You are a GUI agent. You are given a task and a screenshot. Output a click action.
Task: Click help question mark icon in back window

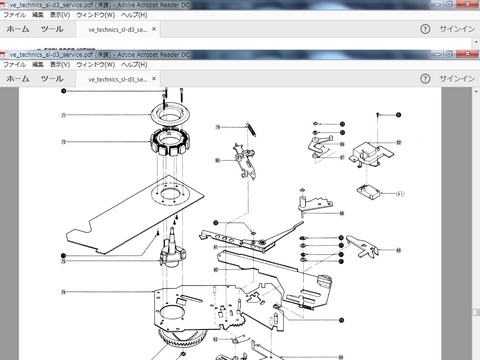[425, 29]
